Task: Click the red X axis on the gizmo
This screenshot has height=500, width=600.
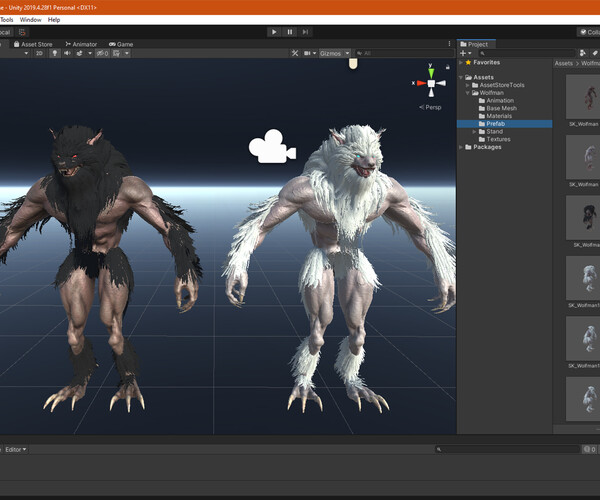Action: pos(421,83)
